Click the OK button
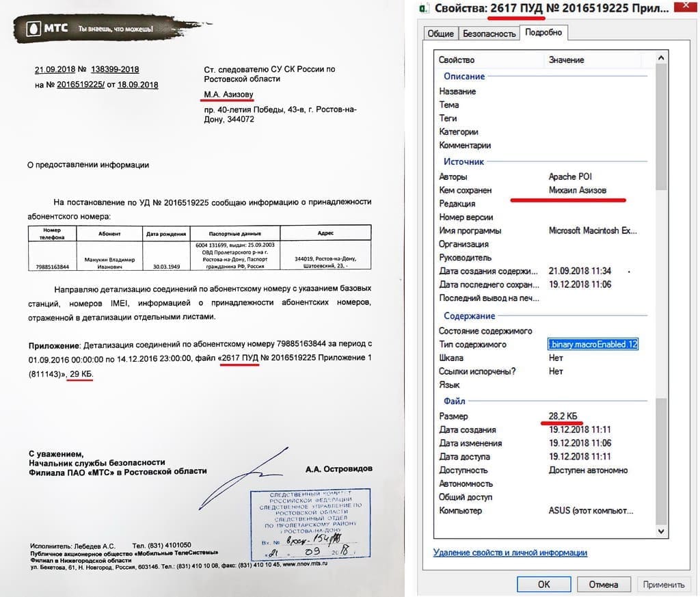The height and width of the screenshot is (597, 700). (x=543, y=584)
